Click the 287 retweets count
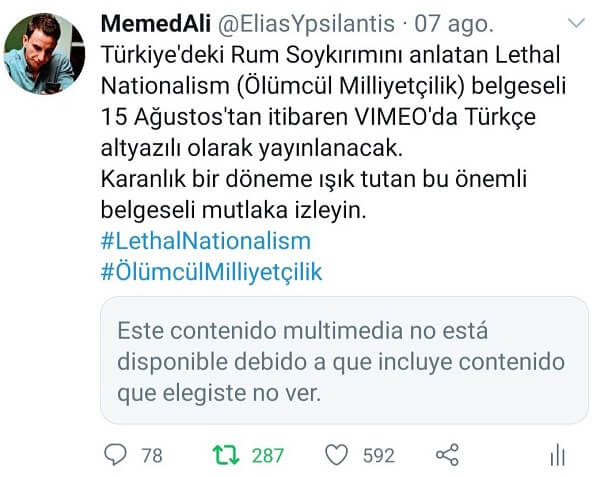Viewport: 600px width, 477px height. [x=268, y=456]
